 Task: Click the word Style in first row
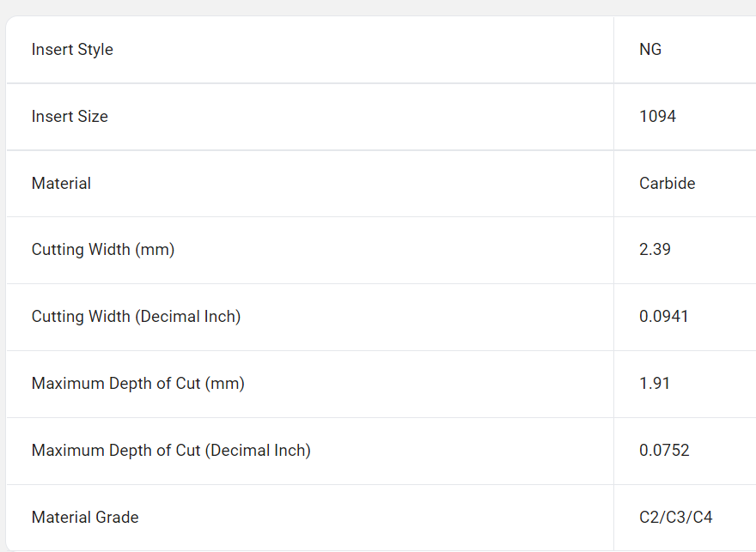click(x=95, y=50)
